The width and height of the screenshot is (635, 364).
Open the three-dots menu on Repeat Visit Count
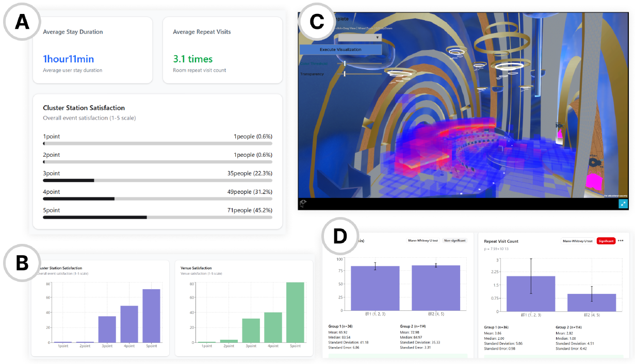point(621,241)
